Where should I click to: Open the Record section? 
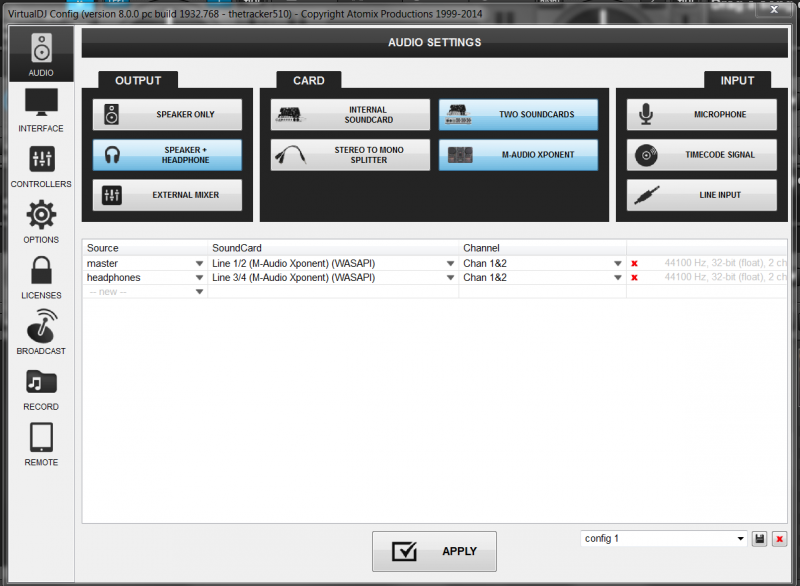click(41, 389)
